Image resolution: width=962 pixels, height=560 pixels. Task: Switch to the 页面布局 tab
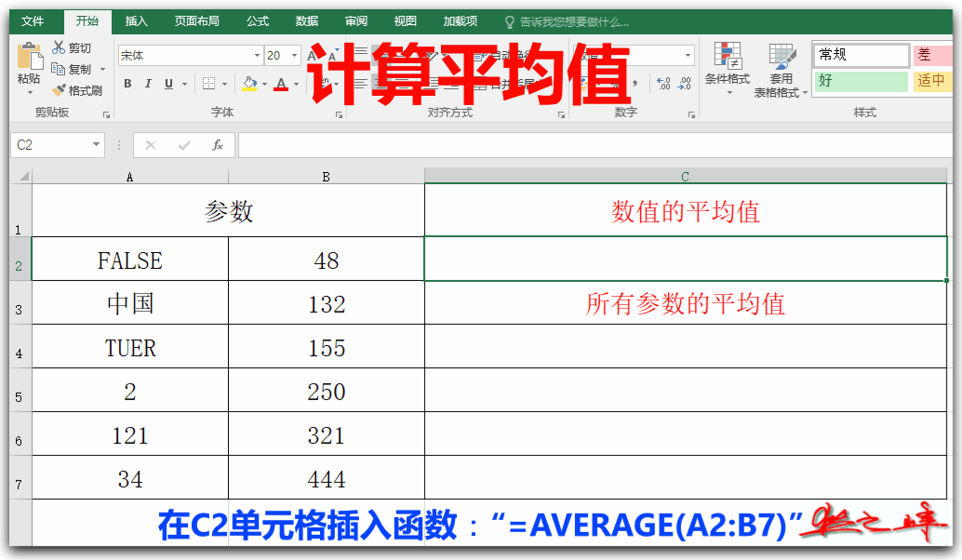click(x=197, y=21)
